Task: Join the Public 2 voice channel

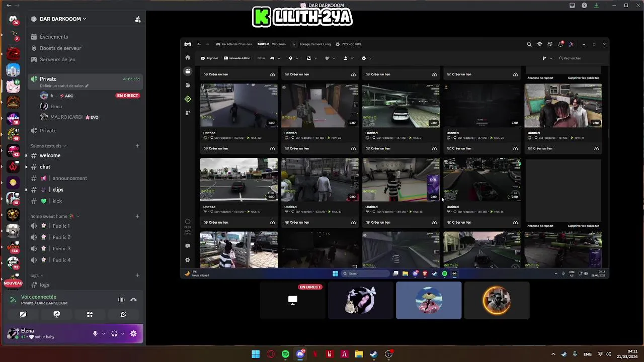Action: click(x=86, y=237)
